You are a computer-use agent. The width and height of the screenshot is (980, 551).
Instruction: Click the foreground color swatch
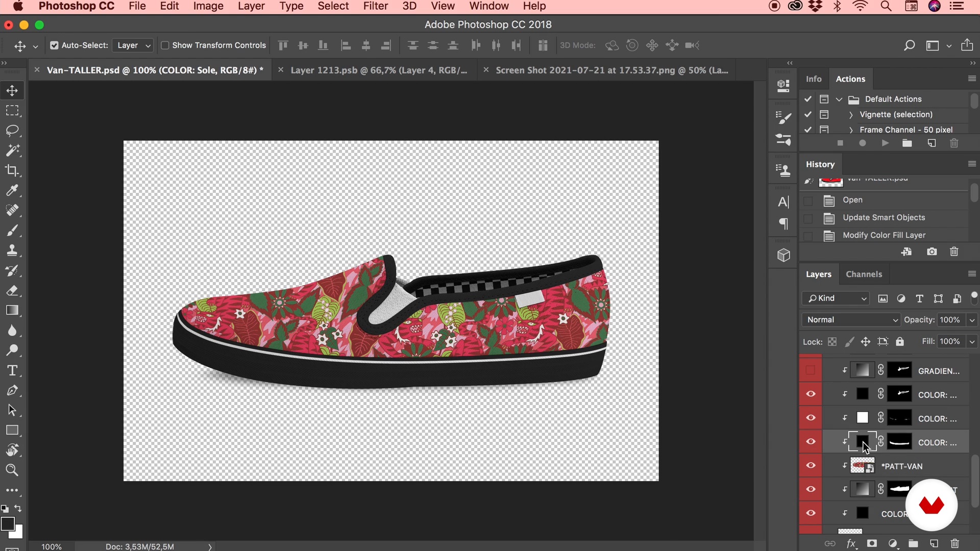[x=7, y=524]
